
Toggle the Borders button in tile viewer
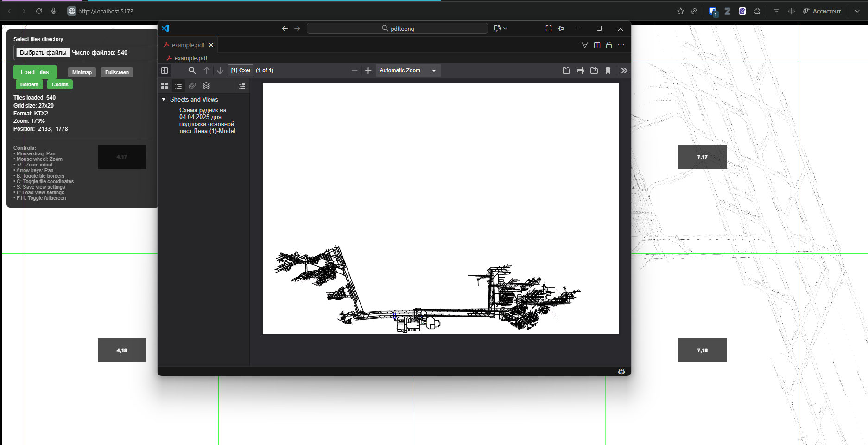[29, 84]
